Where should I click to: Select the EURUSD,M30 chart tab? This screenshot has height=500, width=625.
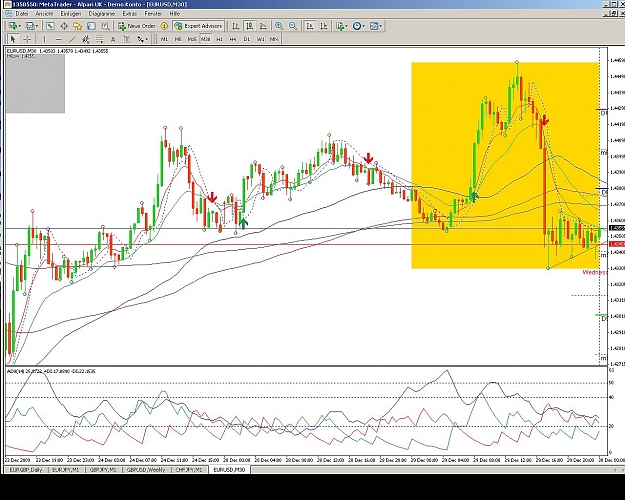tap(230, 470)
